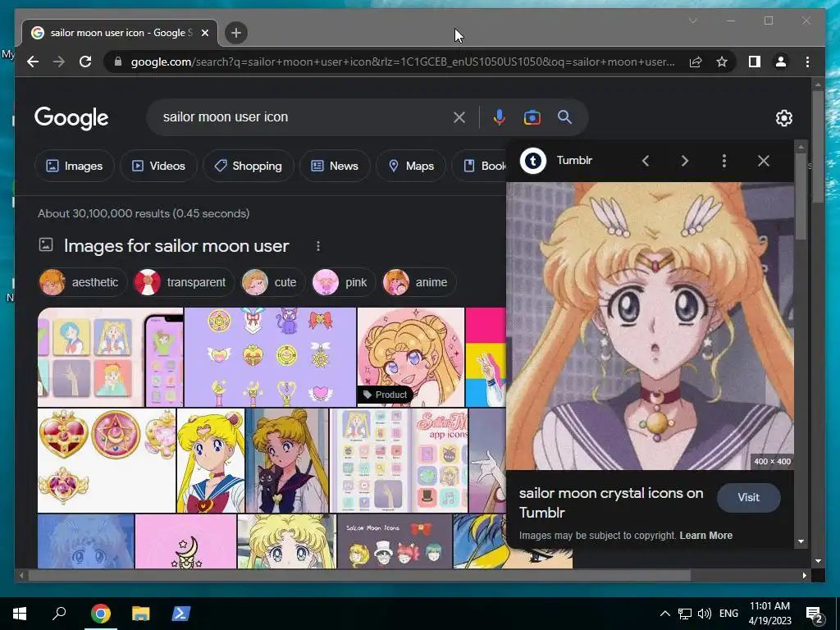Click the large Sailor Moon preview image
Viewport: 840px width, 630px height.
click(650, 326)
